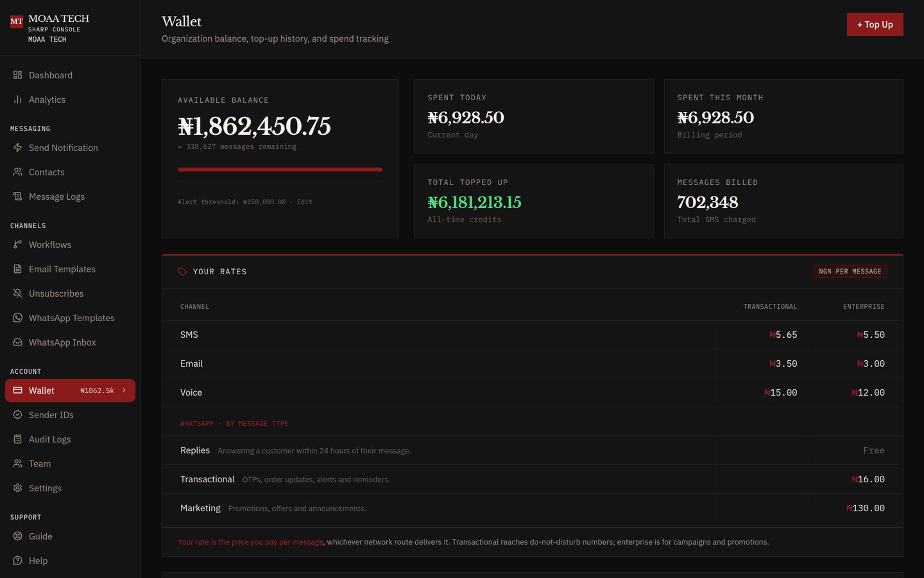Click the Spent This Month card

(783, 116)
